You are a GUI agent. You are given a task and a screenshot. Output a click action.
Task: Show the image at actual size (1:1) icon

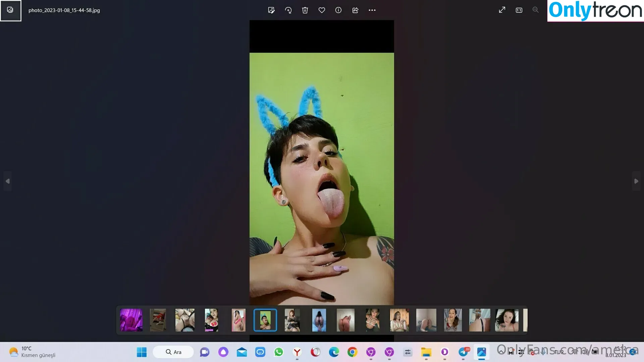pyautogui.click(x=519, y=10)
